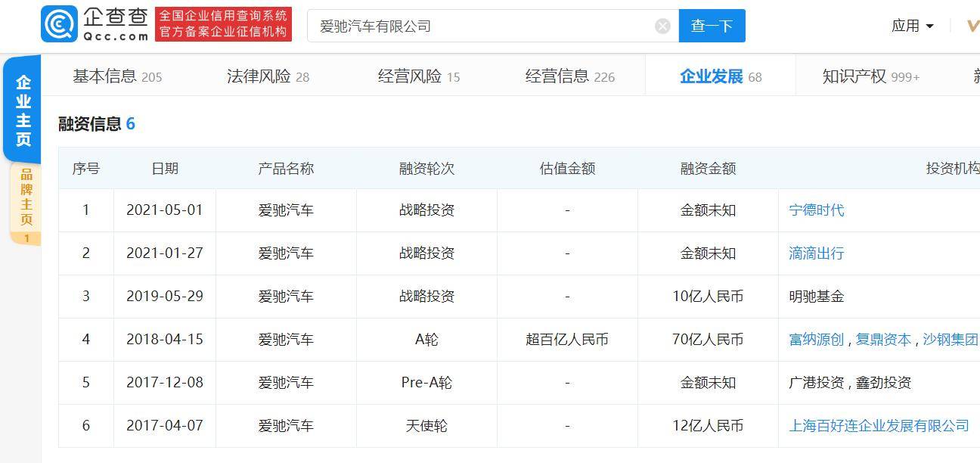
Task: Select the date cell 2017-04-07
Action: tap(165, 426)
